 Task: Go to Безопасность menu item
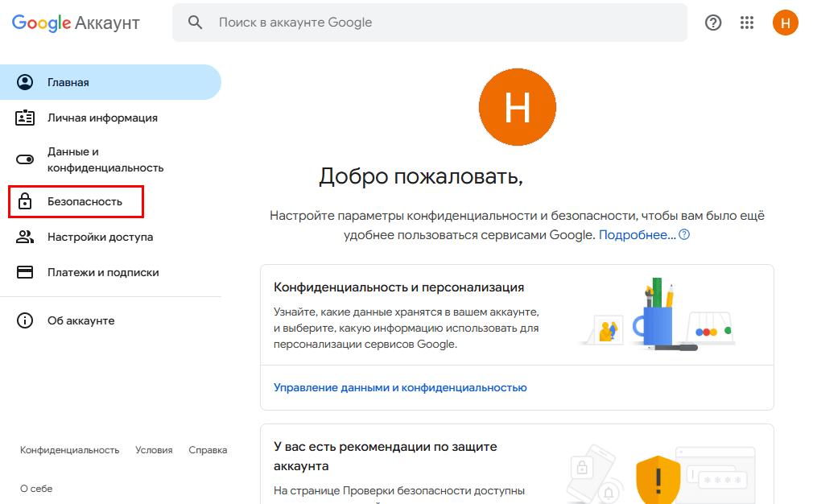point(85,201)
